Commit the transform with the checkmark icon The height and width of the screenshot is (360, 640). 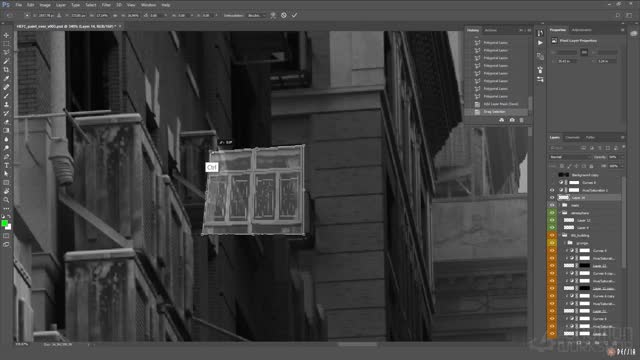point(294,15)
